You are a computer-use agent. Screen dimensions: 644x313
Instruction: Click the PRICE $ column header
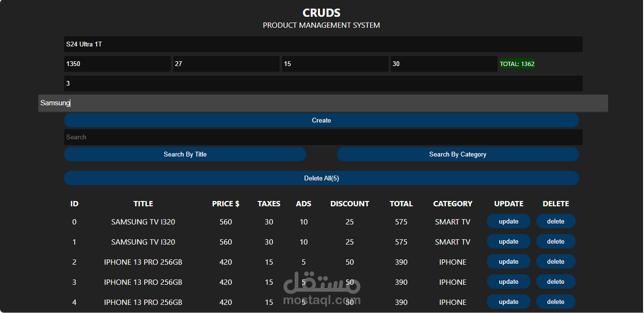pyautogui.click(x=226, y=203)
